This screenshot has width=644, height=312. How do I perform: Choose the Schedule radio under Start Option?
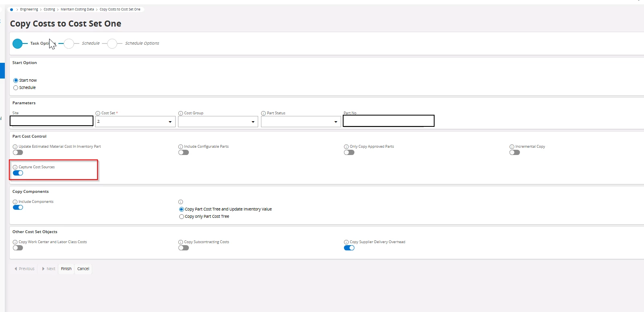(x=16, y=88)
